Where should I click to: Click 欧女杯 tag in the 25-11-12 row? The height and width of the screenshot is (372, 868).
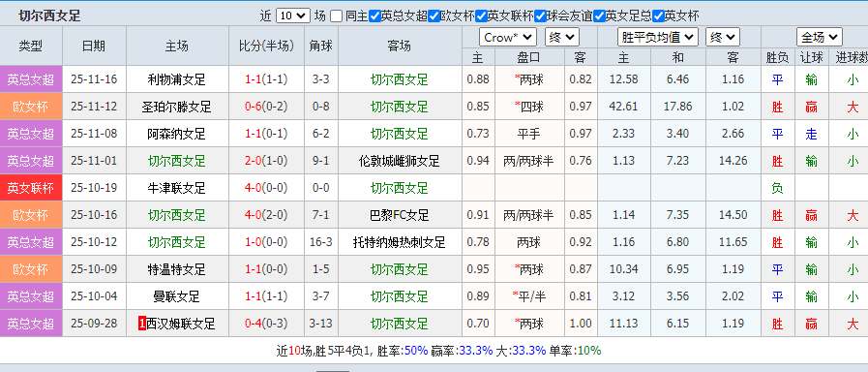[31, 107]
